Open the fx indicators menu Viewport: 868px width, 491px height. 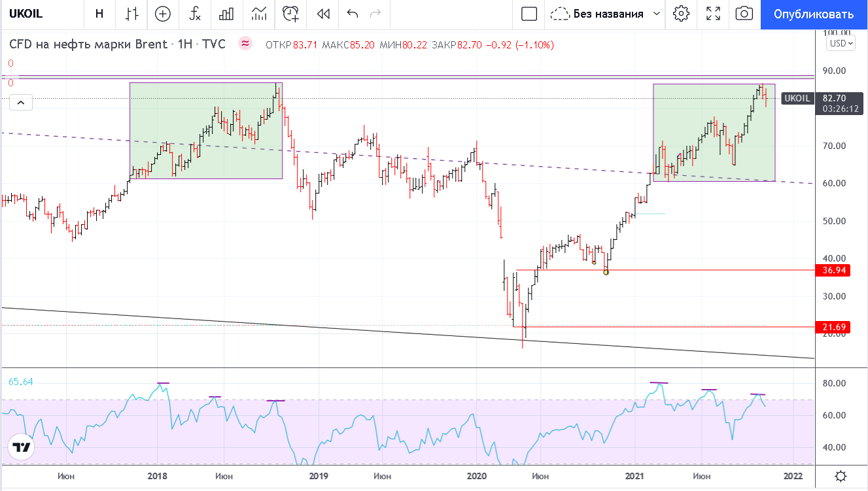pyautogui.click(x=195, y=14)
